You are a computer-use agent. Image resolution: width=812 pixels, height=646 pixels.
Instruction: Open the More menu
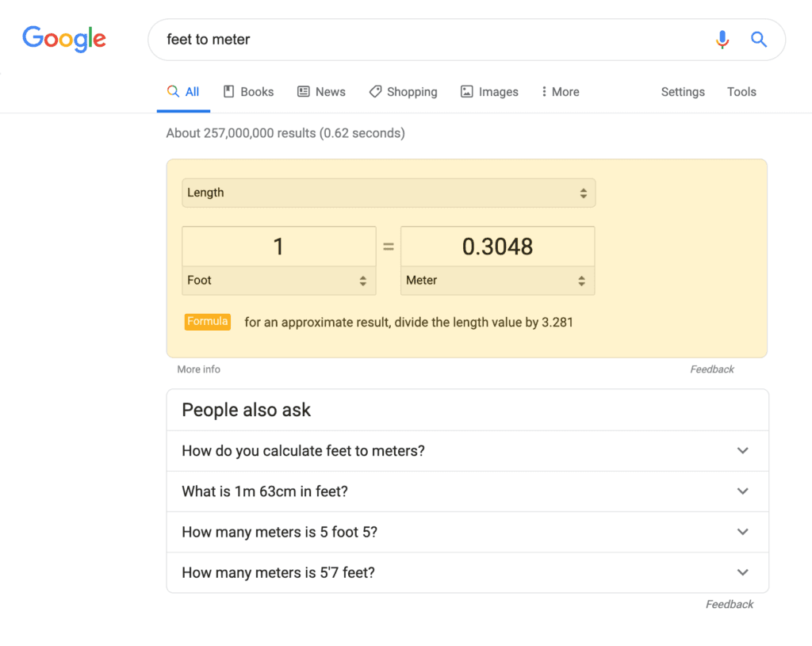(x=561, y=92)
